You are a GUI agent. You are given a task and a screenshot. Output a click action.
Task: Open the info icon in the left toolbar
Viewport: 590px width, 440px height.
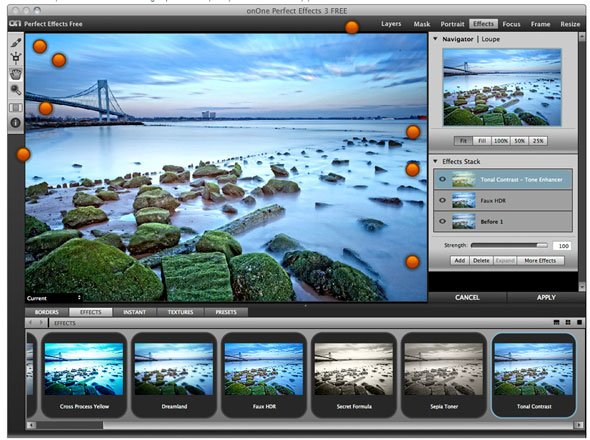click(16, 123)
